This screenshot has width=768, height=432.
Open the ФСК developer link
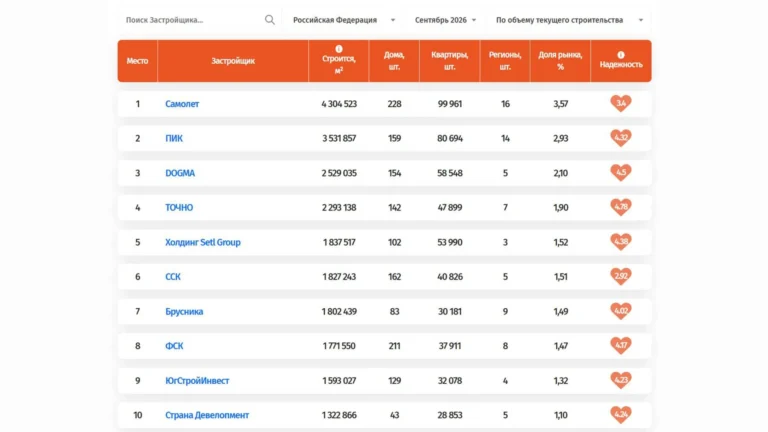pos(174,346)
